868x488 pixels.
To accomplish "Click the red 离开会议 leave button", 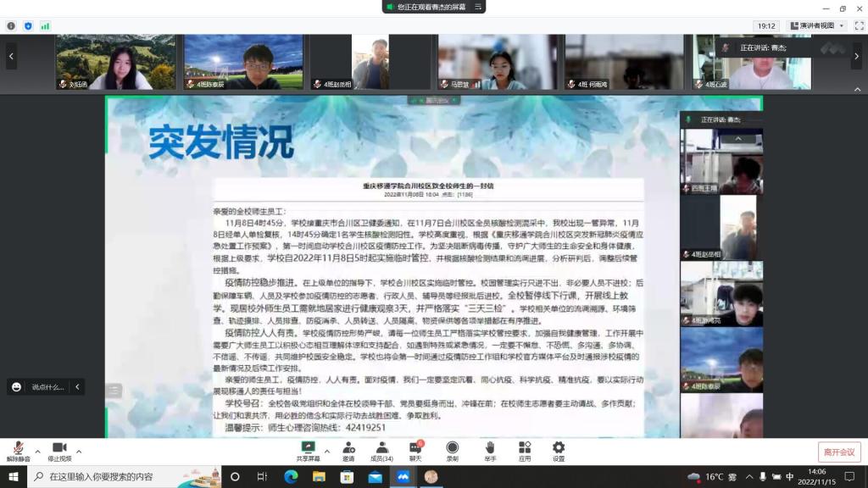I will (838, 452).
